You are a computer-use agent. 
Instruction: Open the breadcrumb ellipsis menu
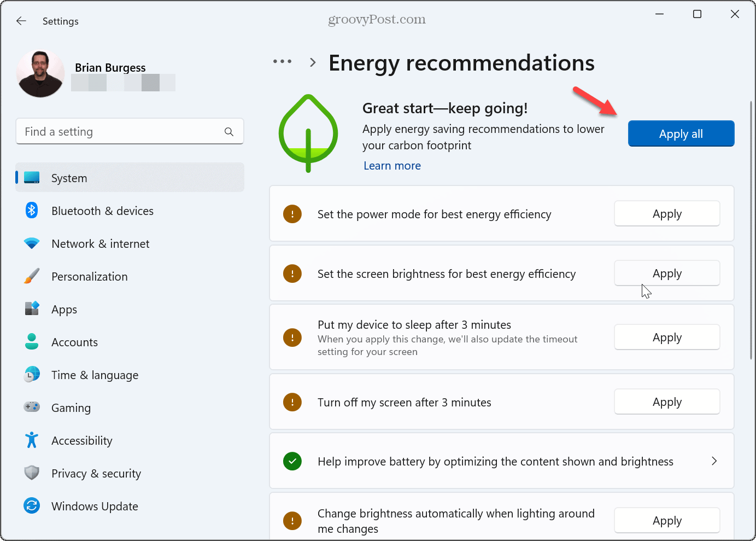pyautogui.click(x=283, y=62)
